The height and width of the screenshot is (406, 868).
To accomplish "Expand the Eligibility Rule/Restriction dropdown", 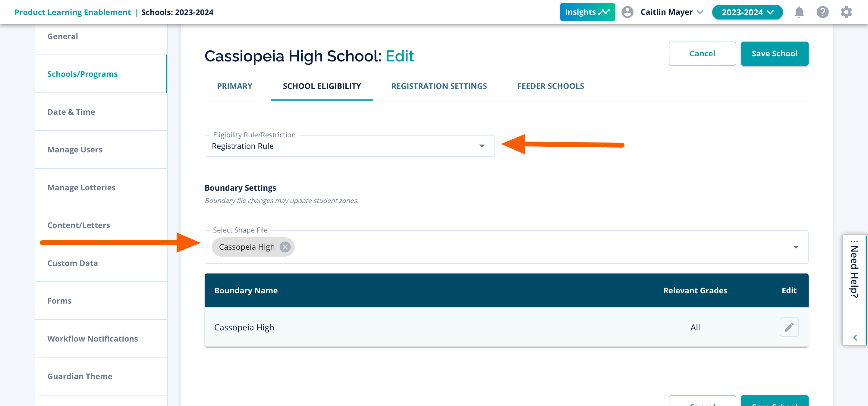I will (x=482, y=146).
